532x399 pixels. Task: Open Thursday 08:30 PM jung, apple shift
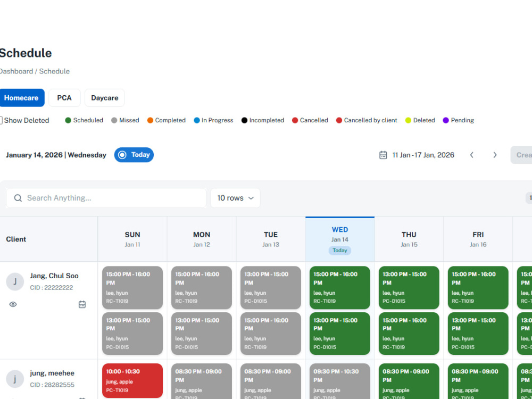(409, 381)
